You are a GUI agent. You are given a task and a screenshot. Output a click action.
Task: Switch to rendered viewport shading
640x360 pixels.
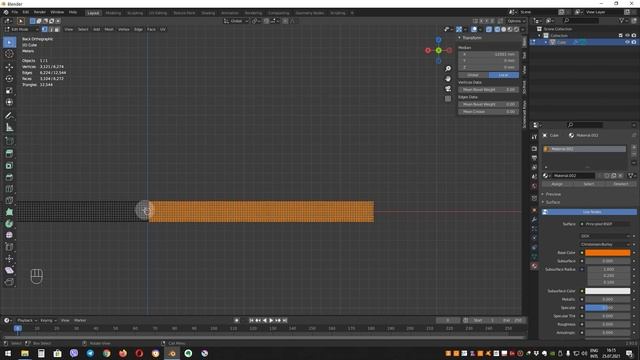pos(517,29)
